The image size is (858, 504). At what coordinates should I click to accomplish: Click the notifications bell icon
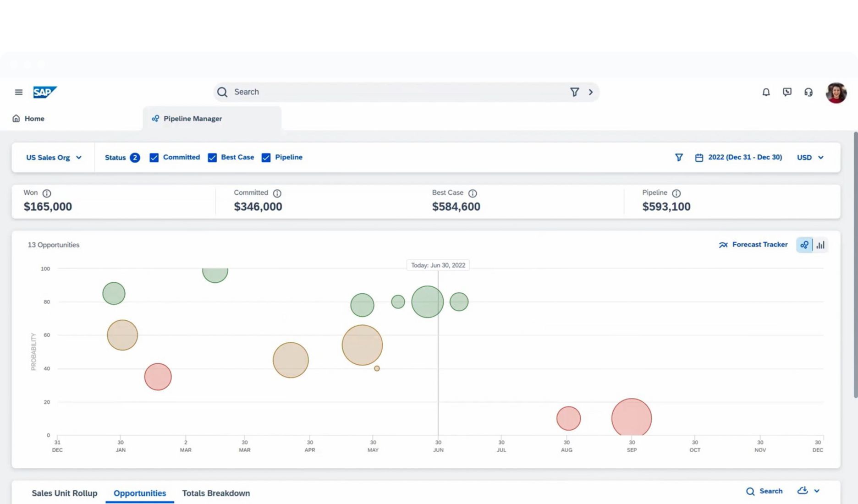[766, 92]
